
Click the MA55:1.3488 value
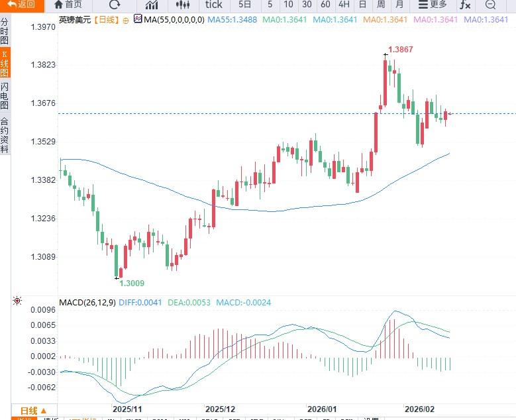point(232,20)
